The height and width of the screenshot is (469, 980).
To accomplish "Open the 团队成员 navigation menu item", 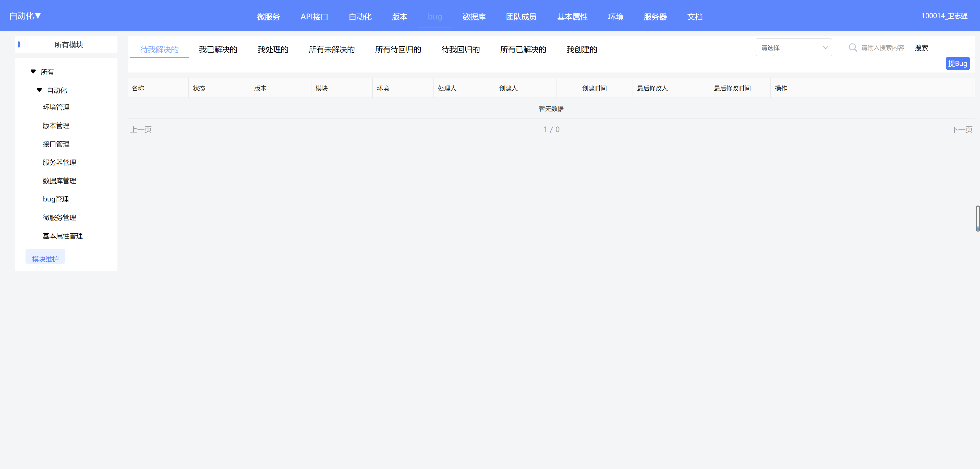I will pyautogui.click(x=521, y=17).
